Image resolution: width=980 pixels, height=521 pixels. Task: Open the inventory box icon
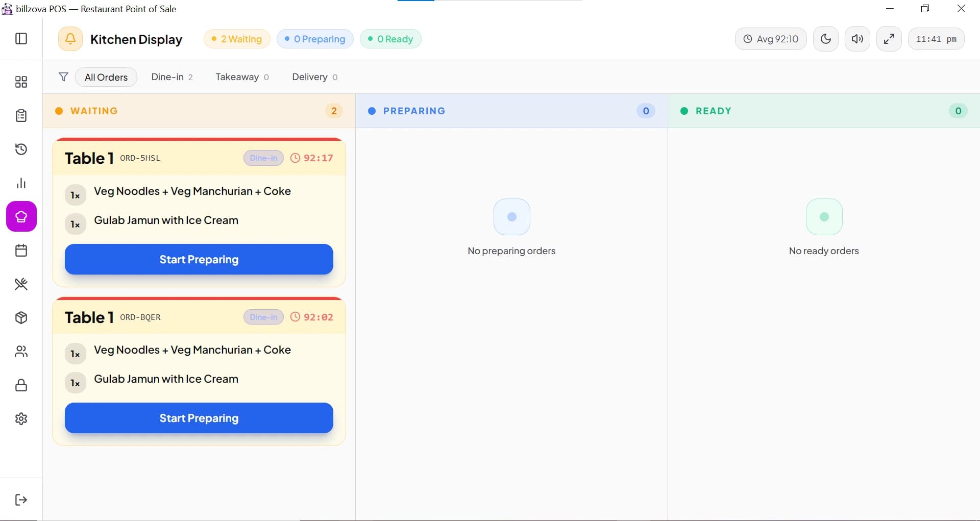pos(21,318)
